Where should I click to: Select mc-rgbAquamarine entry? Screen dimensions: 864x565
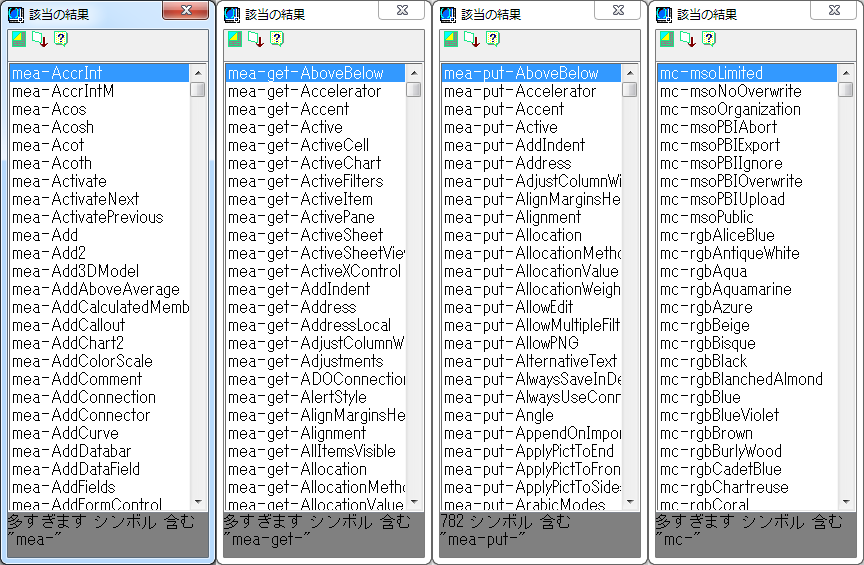[747, 289]
